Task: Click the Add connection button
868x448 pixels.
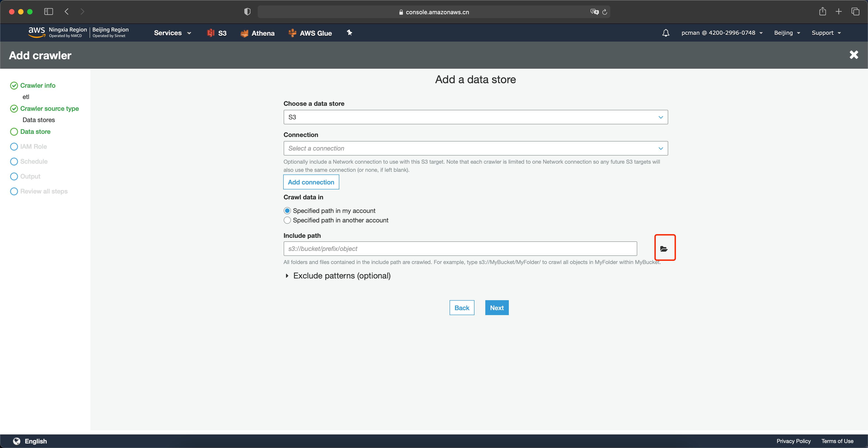Action: tap(311, 182)
